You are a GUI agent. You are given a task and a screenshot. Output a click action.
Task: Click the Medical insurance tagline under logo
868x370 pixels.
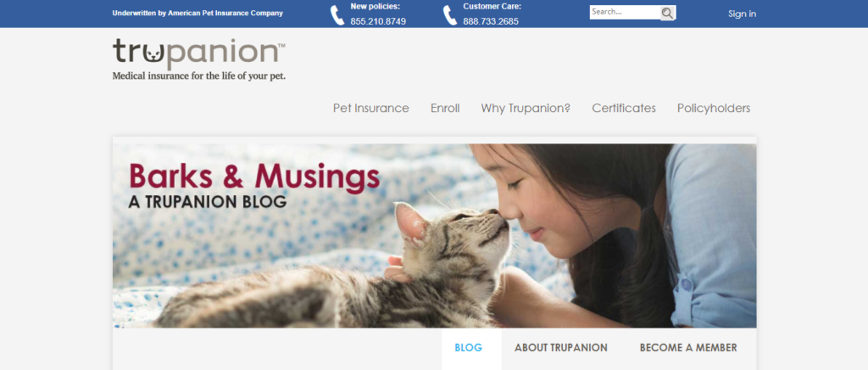[x=198, y=76]
